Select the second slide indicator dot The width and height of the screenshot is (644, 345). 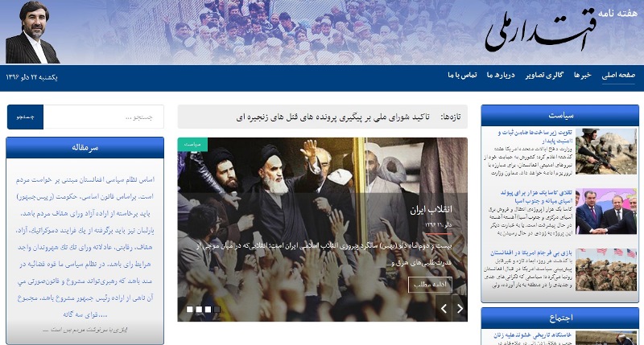[199, 310]
